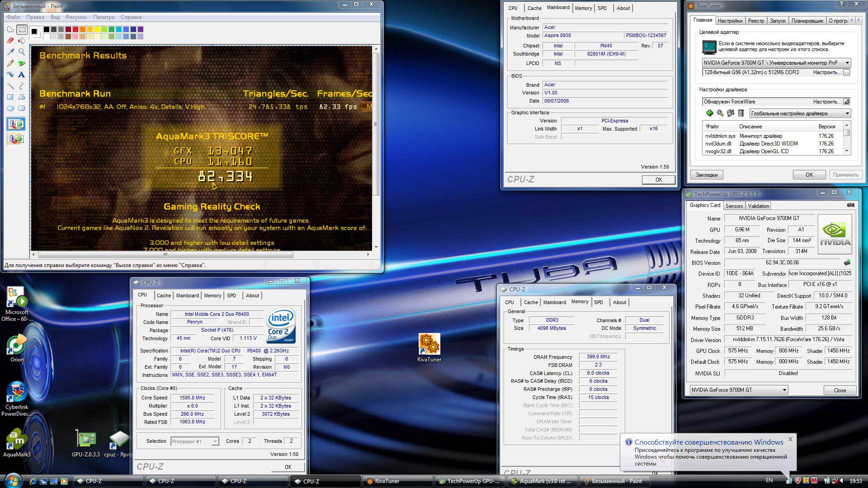Choose the Eraser tool in Paint
Viewport: 868px width, 488px height.
(10, 41)
